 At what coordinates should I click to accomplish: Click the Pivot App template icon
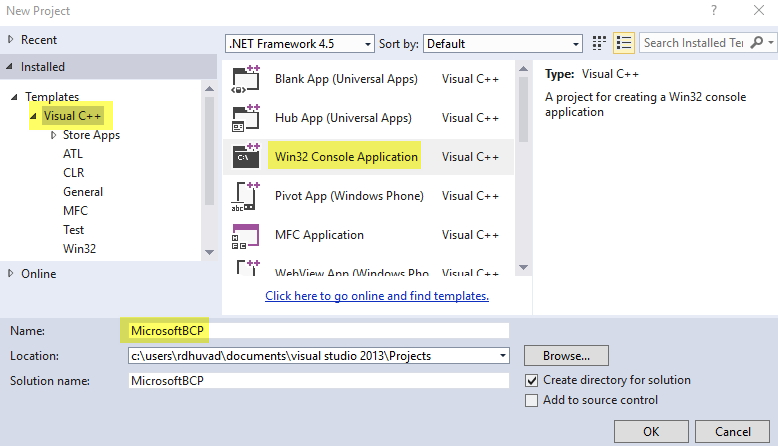click(246, 196)
